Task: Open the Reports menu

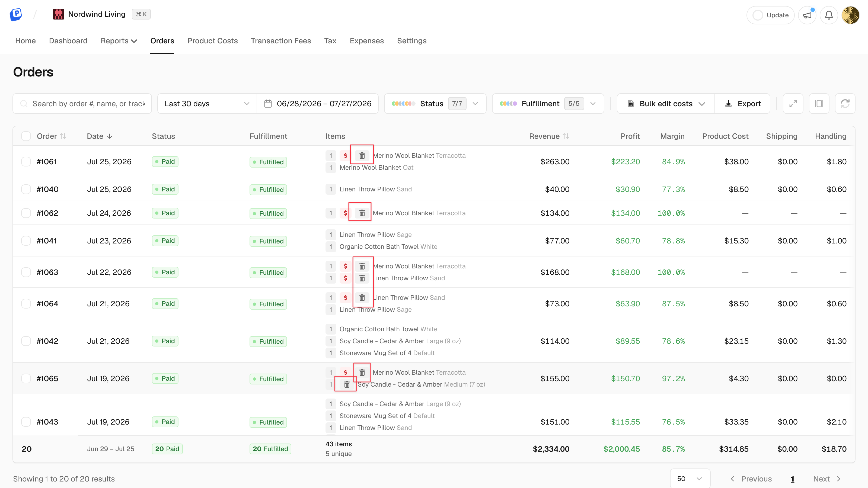Action: (x=119, y=41)
